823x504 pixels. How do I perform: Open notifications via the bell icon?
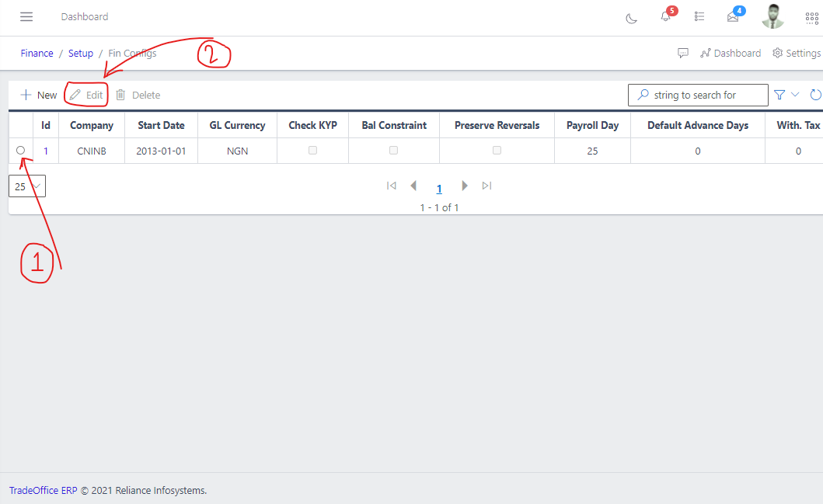pos(665,17)
